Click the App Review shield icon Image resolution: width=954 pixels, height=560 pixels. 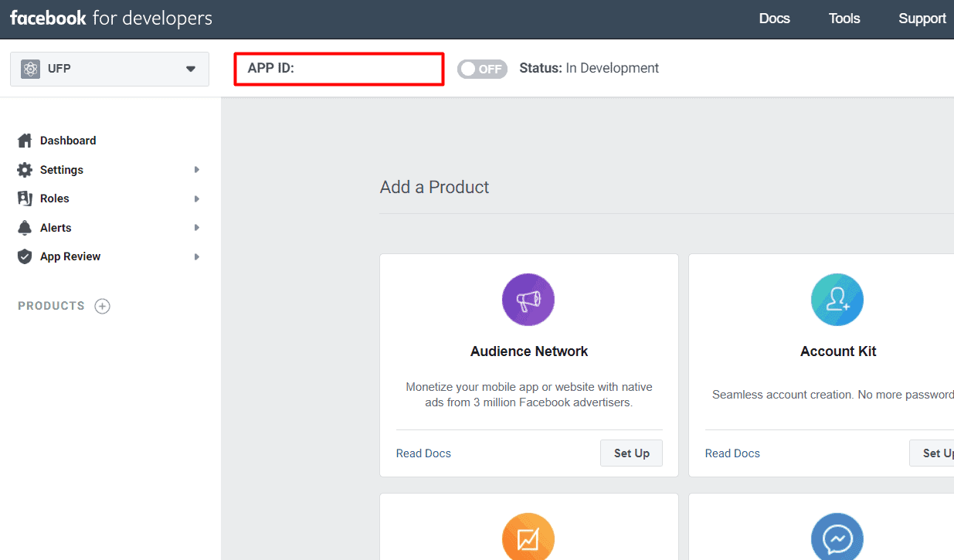[25, 256]
